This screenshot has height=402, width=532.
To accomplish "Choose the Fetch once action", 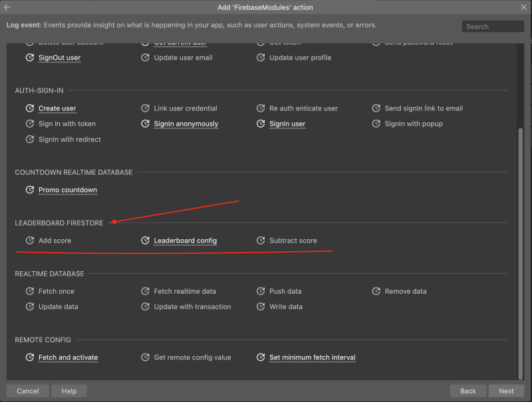I will (57, 291).
